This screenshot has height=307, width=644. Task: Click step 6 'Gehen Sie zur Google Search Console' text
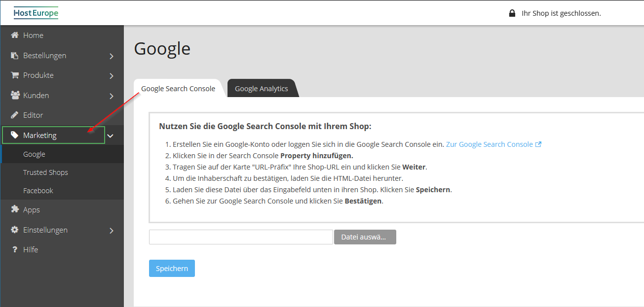point(278,201)
